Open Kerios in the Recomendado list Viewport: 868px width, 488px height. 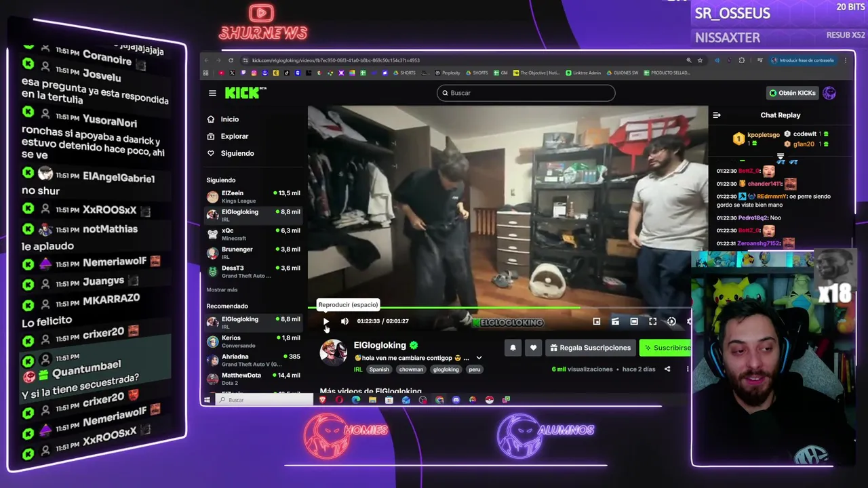pos(253,341)
